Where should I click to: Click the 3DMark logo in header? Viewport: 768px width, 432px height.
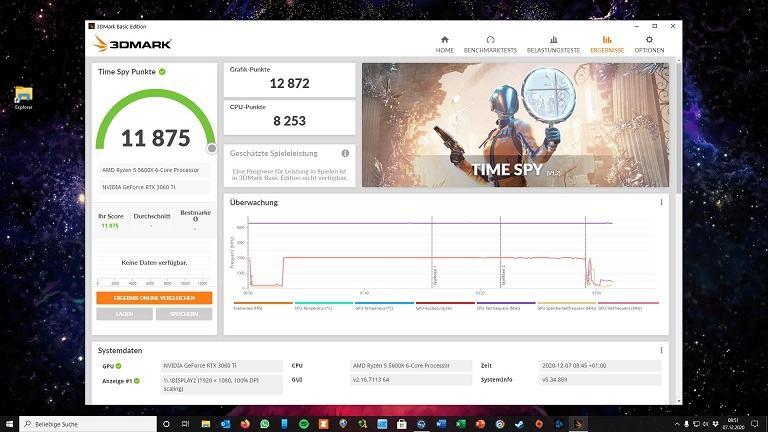click(x=132, y=44)
